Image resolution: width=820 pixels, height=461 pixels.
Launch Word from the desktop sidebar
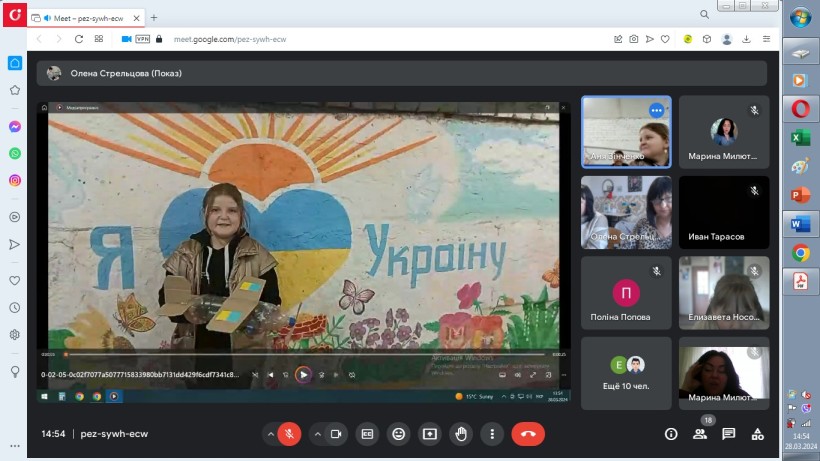tap(800, 224)
